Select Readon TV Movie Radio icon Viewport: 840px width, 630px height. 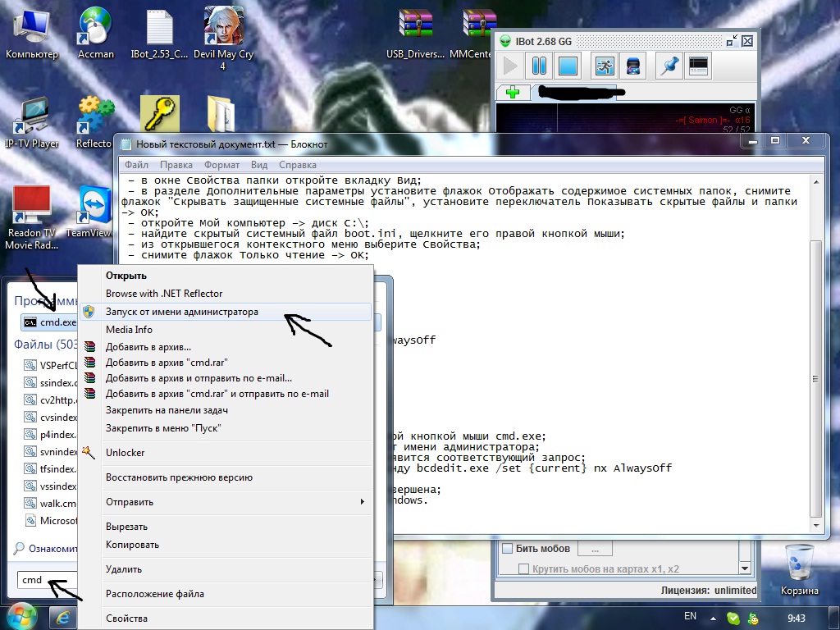(32, 217)
